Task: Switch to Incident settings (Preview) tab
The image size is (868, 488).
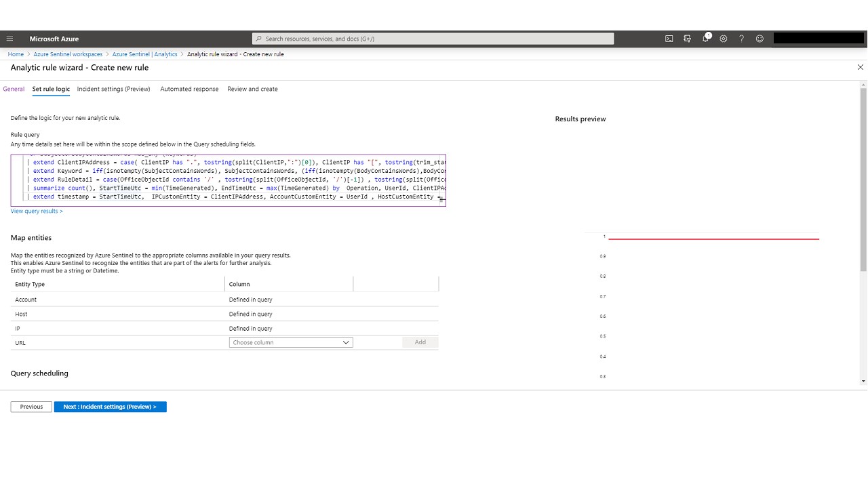Action: [113, 89]
